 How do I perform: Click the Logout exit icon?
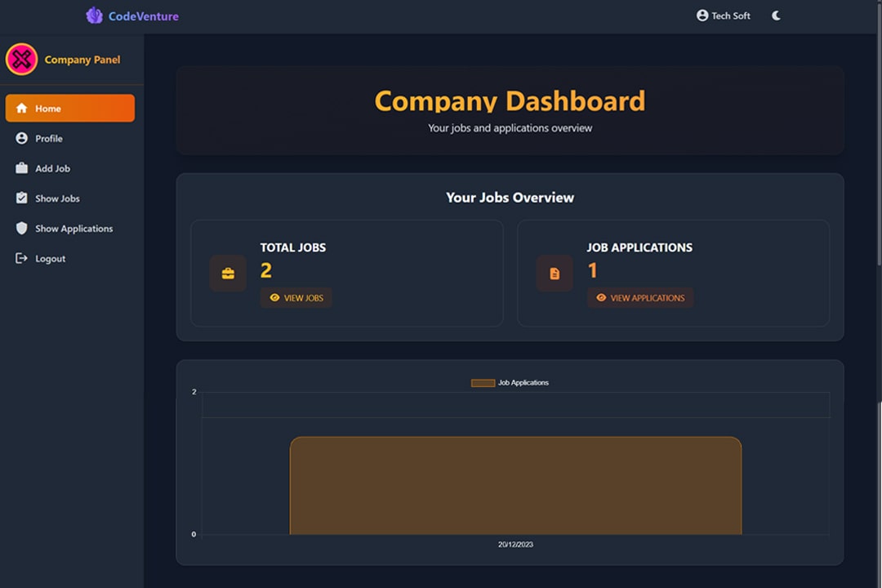tap(22, 258)
